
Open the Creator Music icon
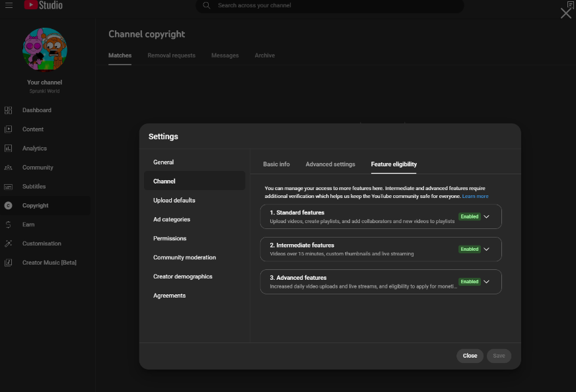(8, 263)
